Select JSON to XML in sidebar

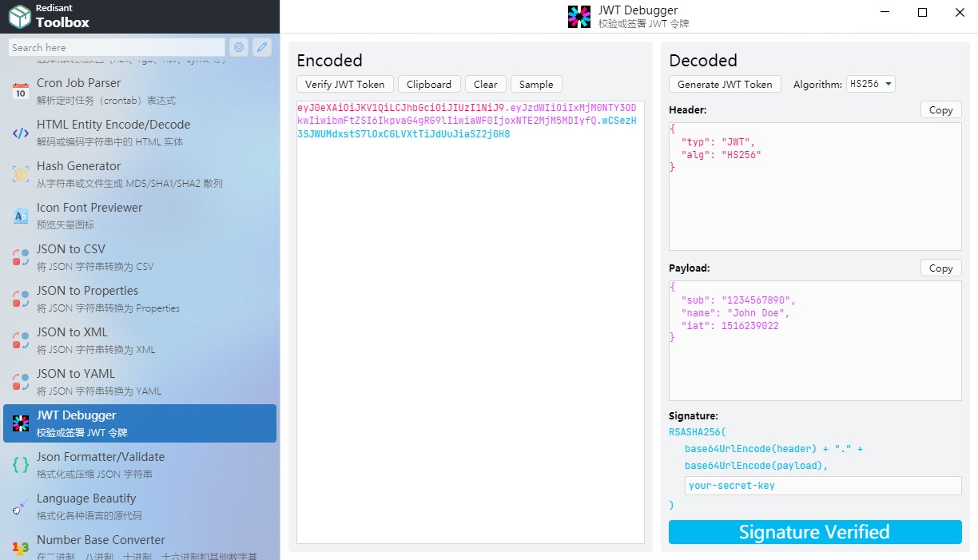coord(140,340)
